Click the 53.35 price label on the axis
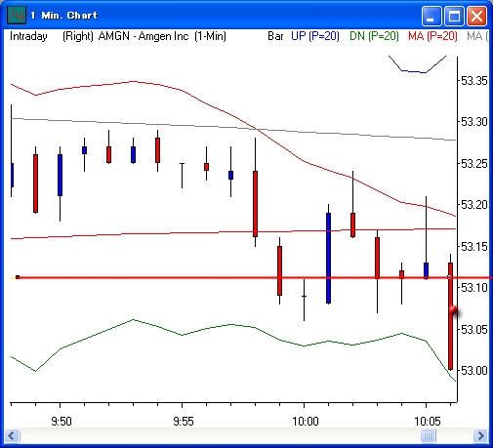Screen dimensions: 493x448 [474, 81]
